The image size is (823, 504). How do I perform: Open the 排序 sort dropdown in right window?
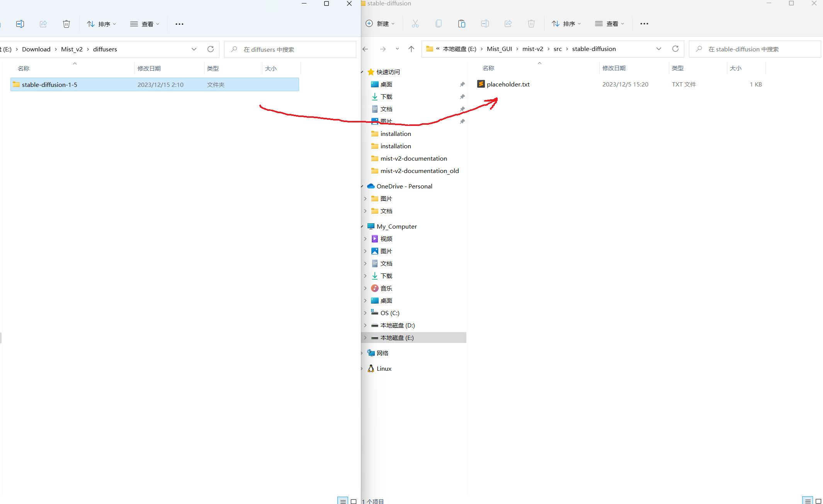click(566, 24)
